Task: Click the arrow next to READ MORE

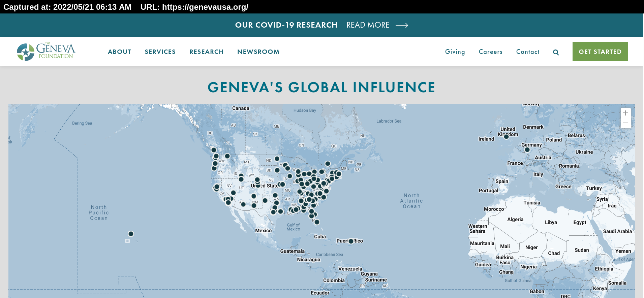Action: [402, 25]
